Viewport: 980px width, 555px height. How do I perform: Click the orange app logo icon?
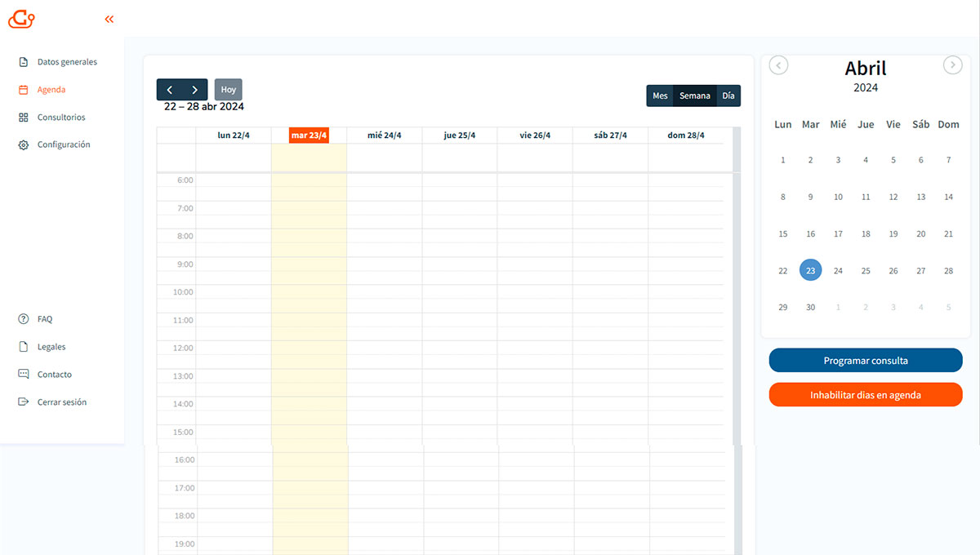pyautogui.click(x=21, y=19)
